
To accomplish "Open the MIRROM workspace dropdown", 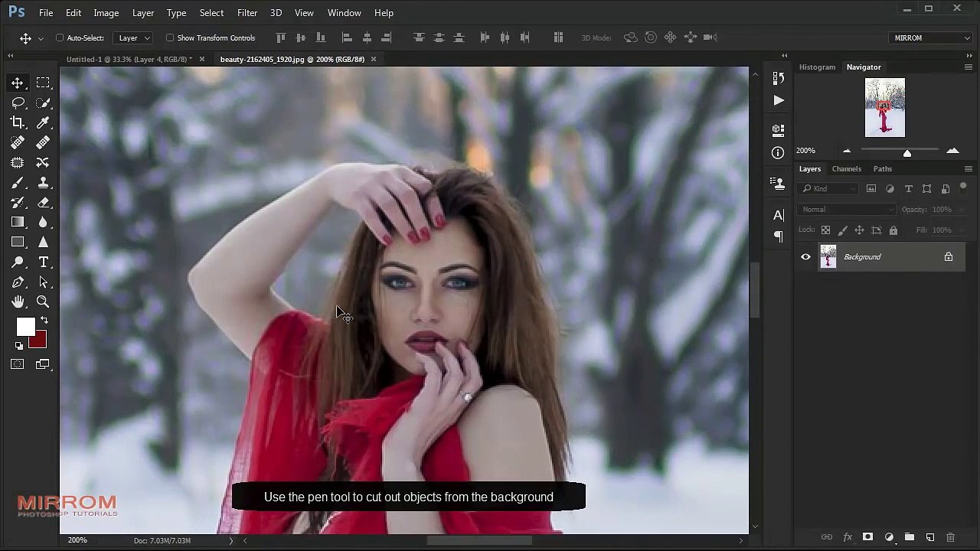I will [932, 37].
